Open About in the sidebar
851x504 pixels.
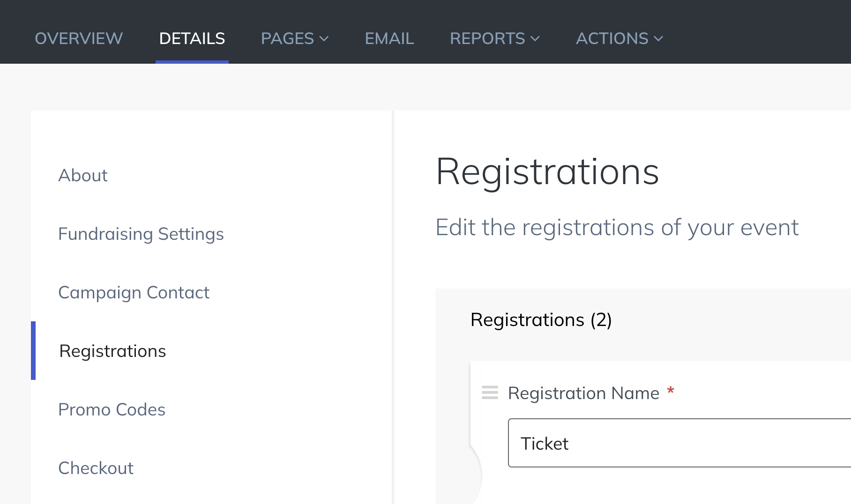pos(83,175)
